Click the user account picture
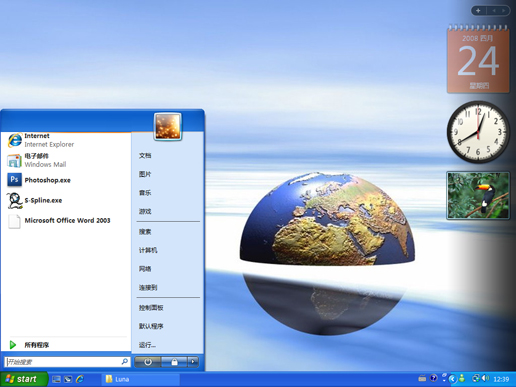Screen dimensions: 516x387 tap(168, 126)
